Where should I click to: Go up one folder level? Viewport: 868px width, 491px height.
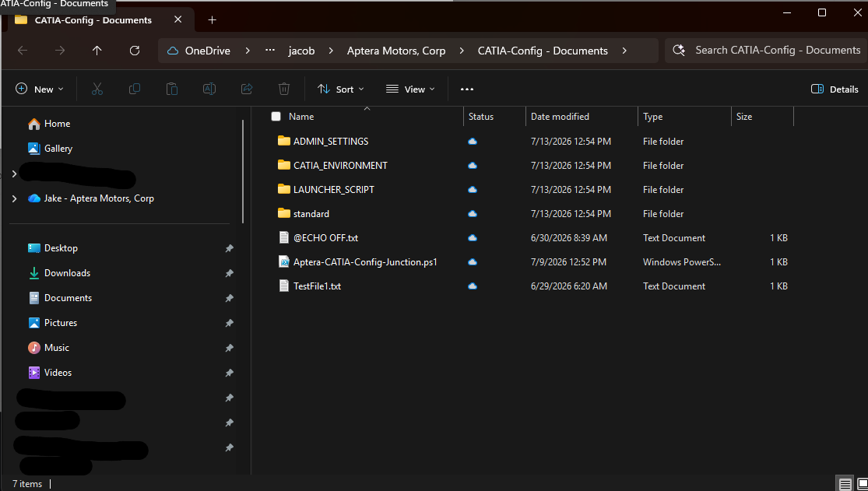pos(97,51)
